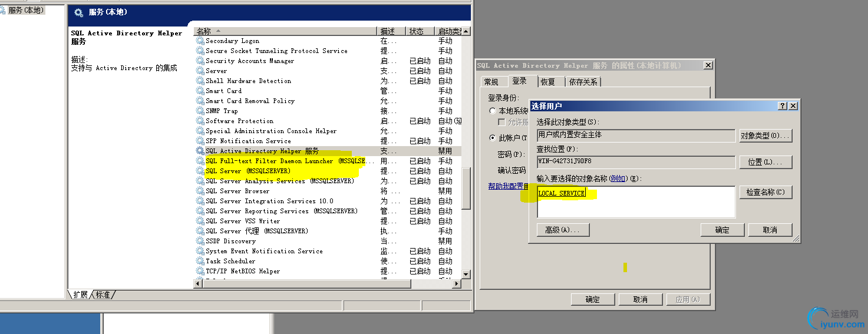Confirm with 确定 in the 选择用户 dialog
Screen dimensions: 868x334
point(722,230)
